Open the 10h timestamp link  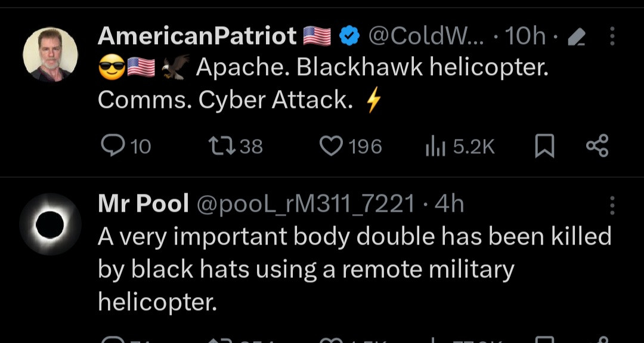coord(525,37)
